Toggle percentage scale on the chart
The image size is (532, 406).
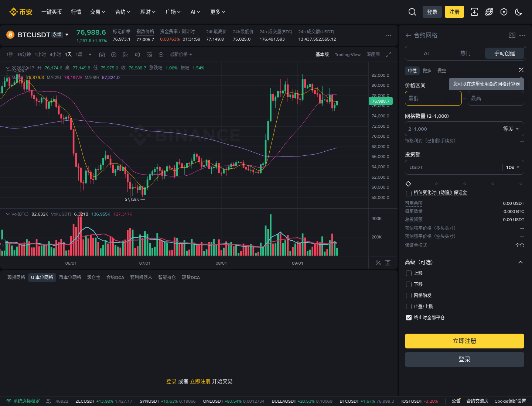(378, 263)
